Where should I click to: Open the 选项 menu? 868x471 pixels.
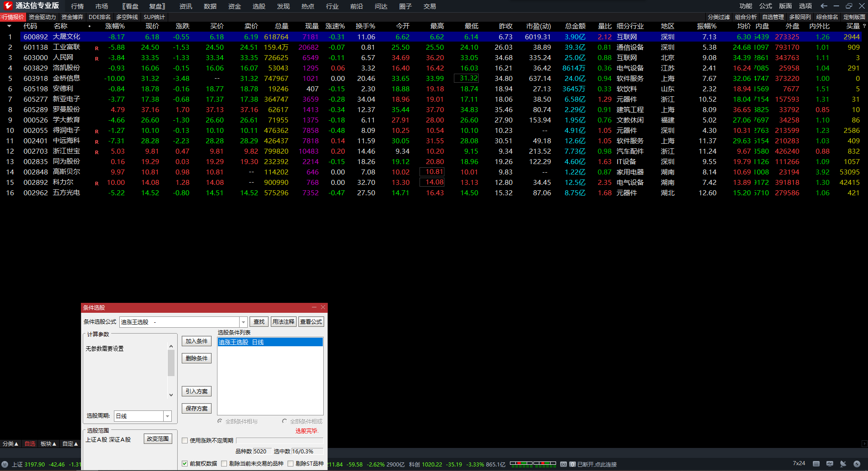[805, 6]
